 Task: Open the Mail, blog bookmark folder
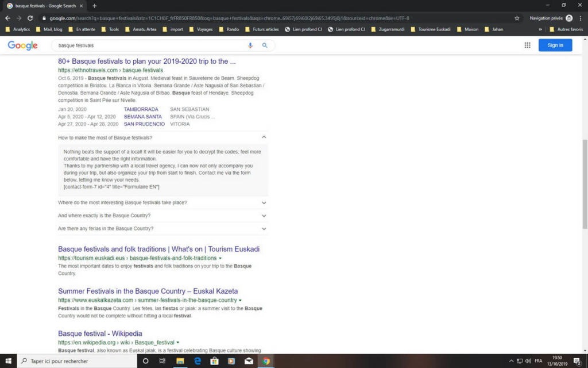[49, 29]
